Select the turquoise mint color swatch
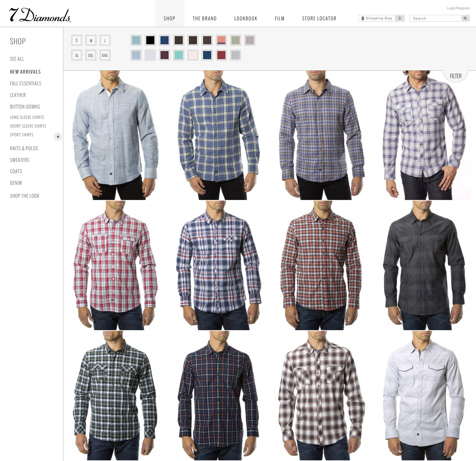The height and width of the screenshot is (461, 476). (x=179, y=55)
